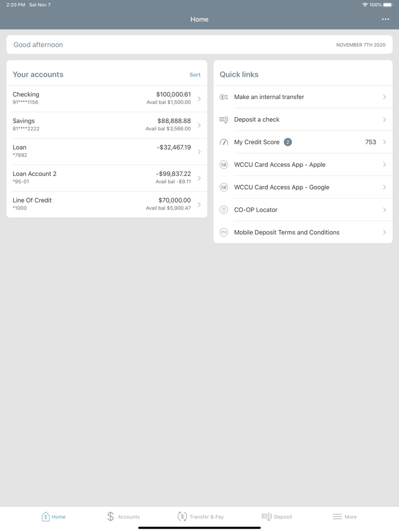Viewport: 399px width, 532px height.
Task: Switch to the Transfer & Pay tab
Action: click(x=200, y=517)
